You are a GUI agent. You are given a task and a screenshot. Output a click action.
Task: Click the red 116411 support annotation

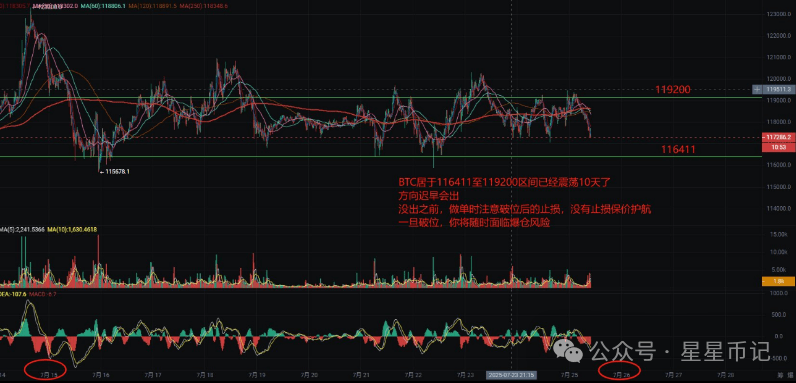coord(678,149)
